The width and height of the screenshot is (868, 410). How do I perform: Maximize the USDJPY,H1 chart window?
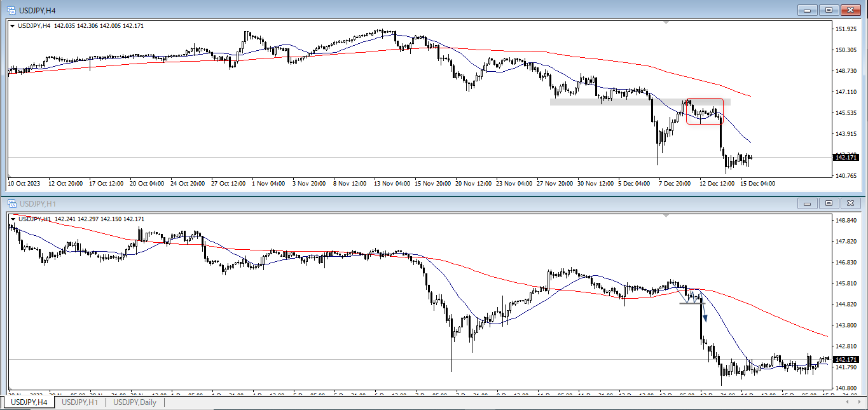[829, 203]
